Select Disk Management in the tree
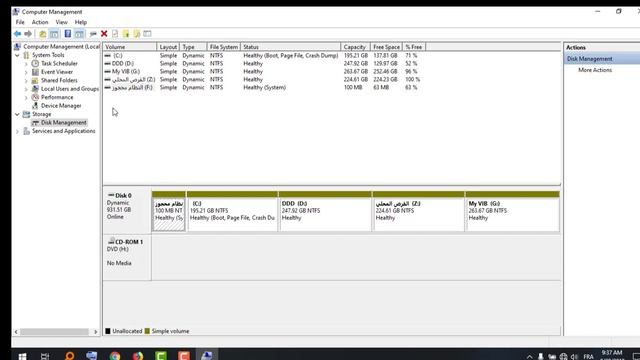Screen dimensions: 640x360 tap(63, 122)
